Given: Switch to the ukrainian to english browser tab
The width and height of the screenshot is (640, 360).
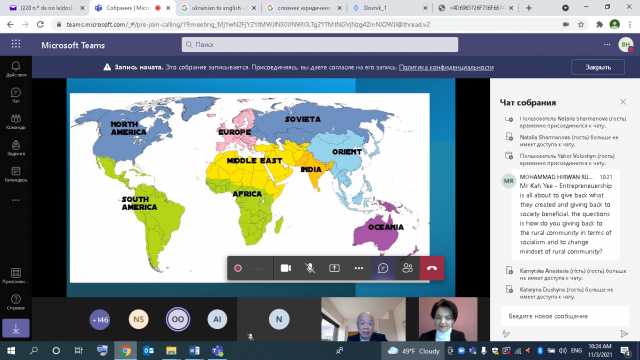Looking at the screenshot, I should [x=218, y=8].
